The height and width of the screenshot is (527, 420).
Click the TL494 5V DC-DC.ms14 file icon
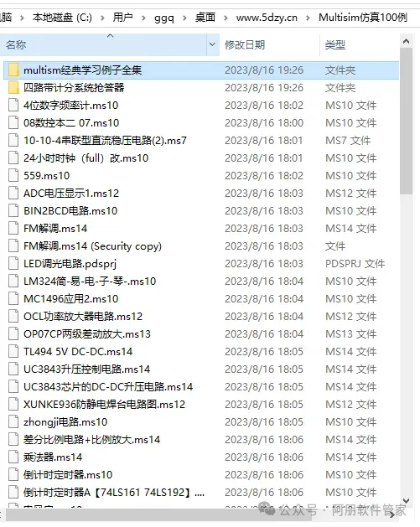(x=13, y=352)
